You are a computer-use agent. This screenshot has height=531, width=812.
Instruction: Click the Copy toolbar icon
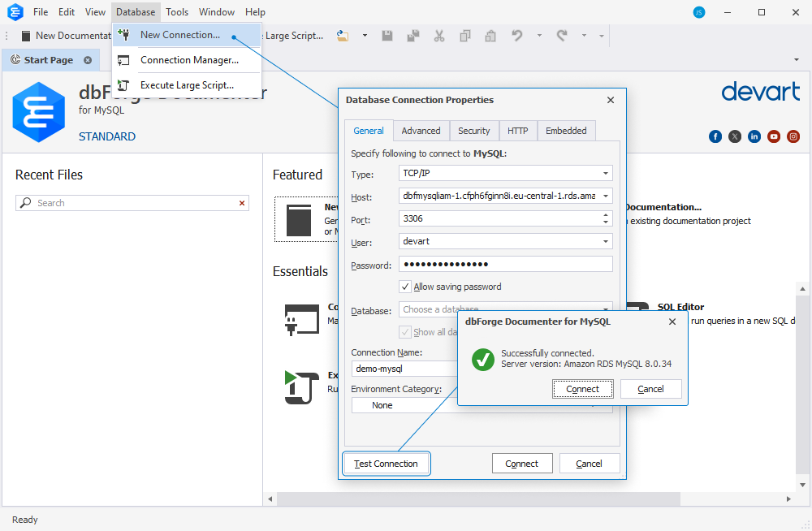465,36
